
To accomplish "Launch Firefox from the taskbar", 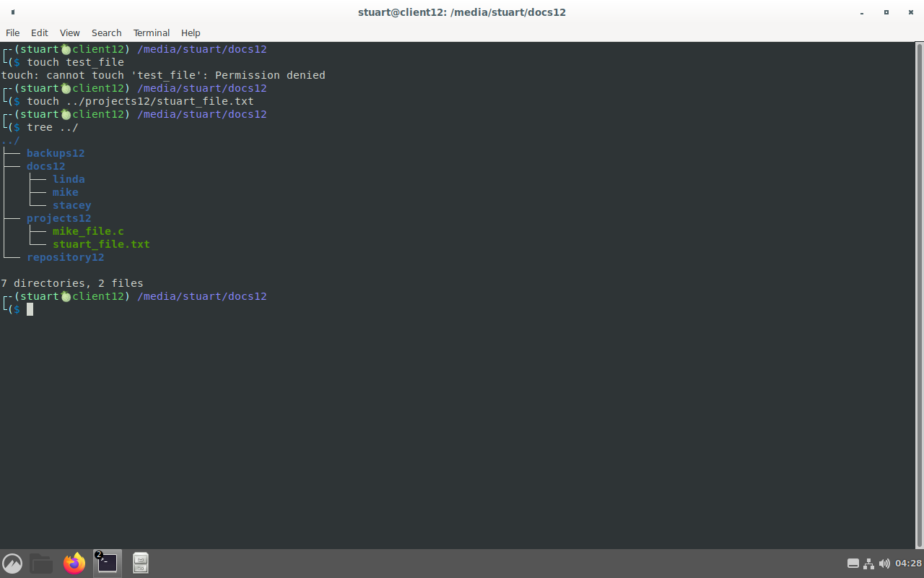I will [x=74, y=564].
